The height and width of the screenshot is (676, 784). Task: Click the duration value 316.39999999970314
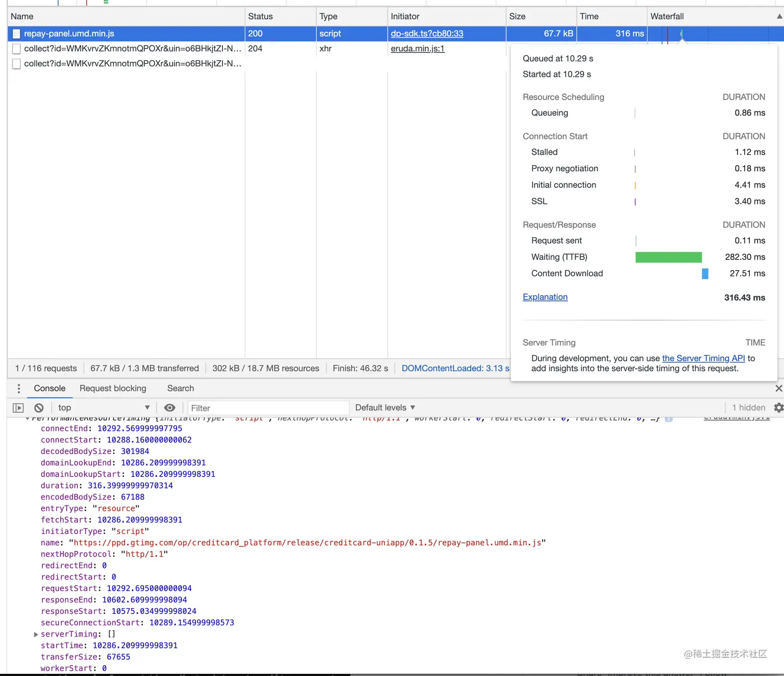[x=130, y=486]
